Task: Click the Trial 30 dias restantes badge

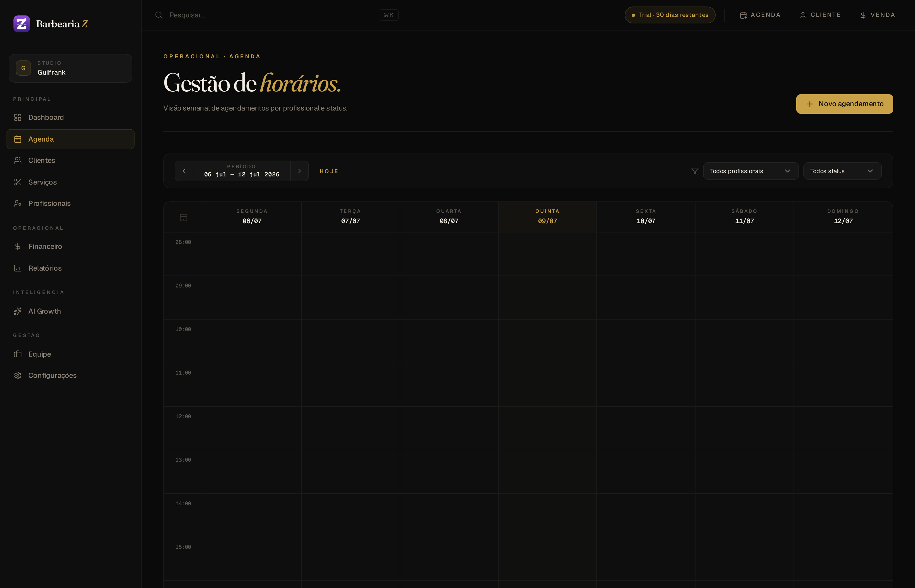Action: point(670,15)
